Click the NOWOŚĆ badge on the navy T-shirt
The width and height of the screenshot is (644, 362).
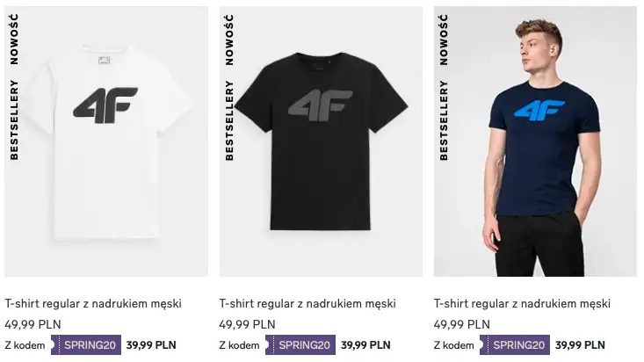click(x=444, y=40)
